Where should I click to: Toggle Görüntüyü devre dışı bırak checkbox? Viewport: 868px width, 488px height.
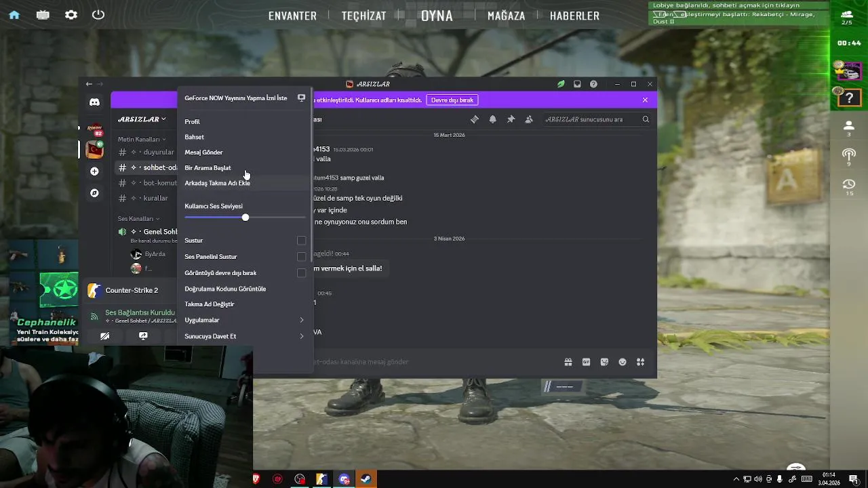pyautogui.click(x=301, y=273)
